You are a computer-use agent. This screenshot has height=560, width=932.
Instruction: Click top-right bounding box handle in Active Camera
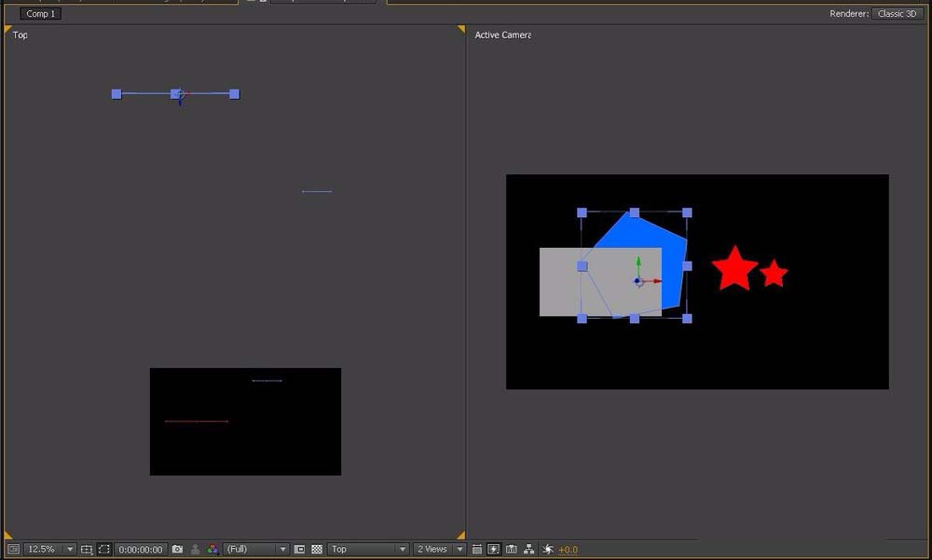pyautogui.click(x=687, y=212)
